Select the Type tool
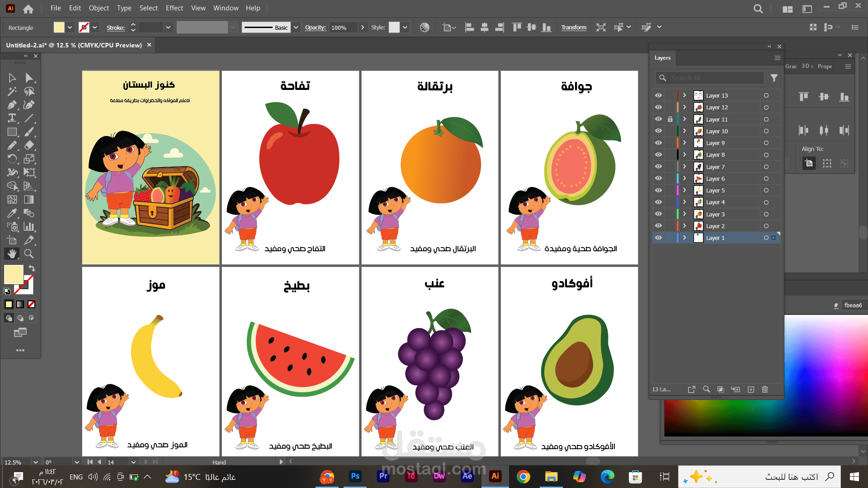Screen dimensions: 868x488 [12, 118]
